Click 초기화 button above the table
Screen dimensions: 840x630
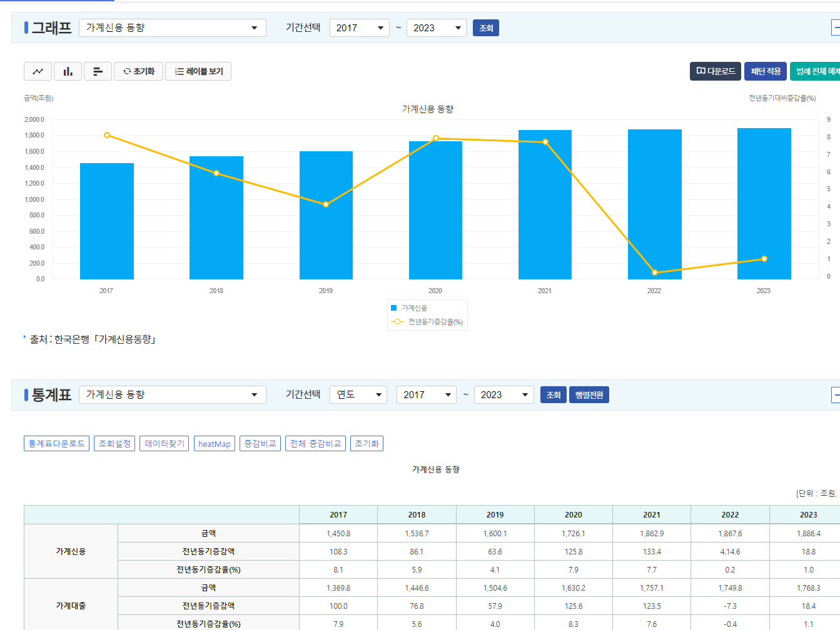point(367,444)
